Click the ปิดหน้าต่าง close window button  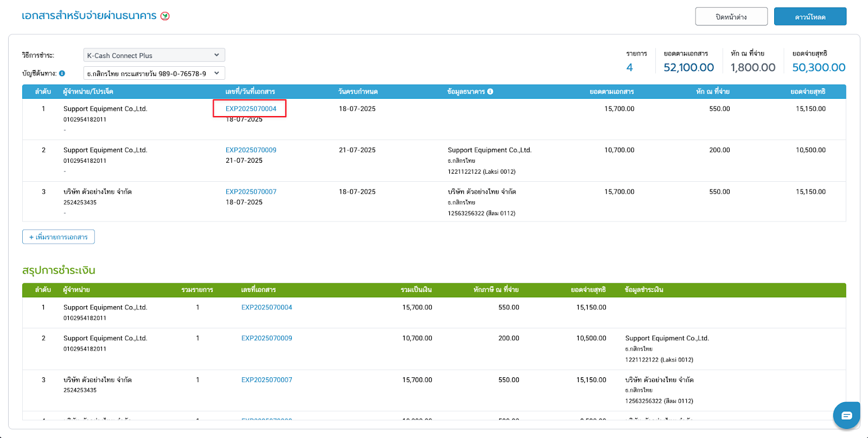(731, 17)
